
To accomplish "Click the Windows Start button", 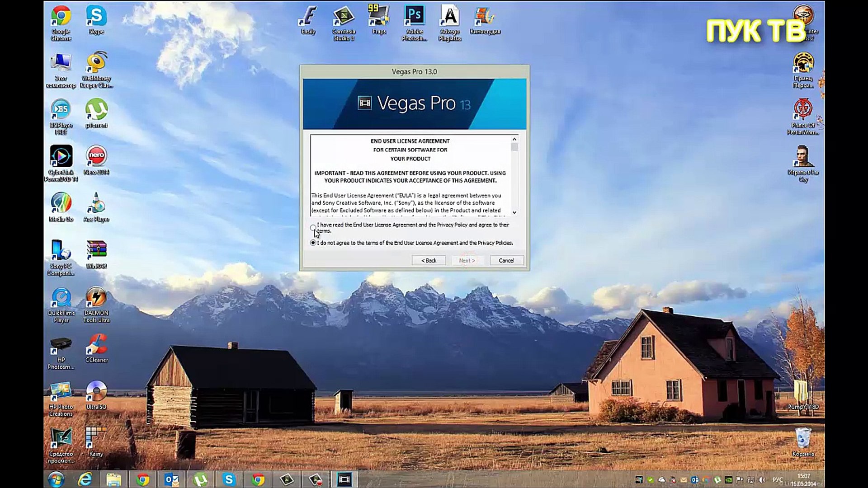I will 56,479.
